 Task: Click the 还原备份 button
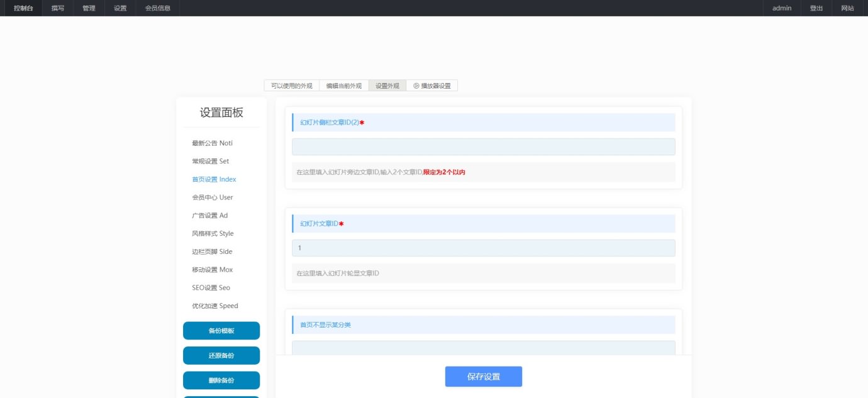tap(221, 355)
